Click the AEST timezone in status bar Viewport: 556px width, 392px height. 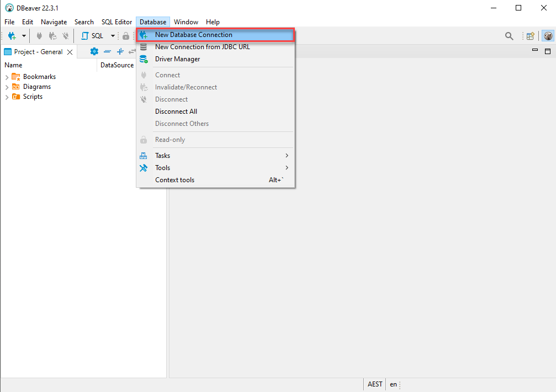pyautogui.click(x=375, y=384)
